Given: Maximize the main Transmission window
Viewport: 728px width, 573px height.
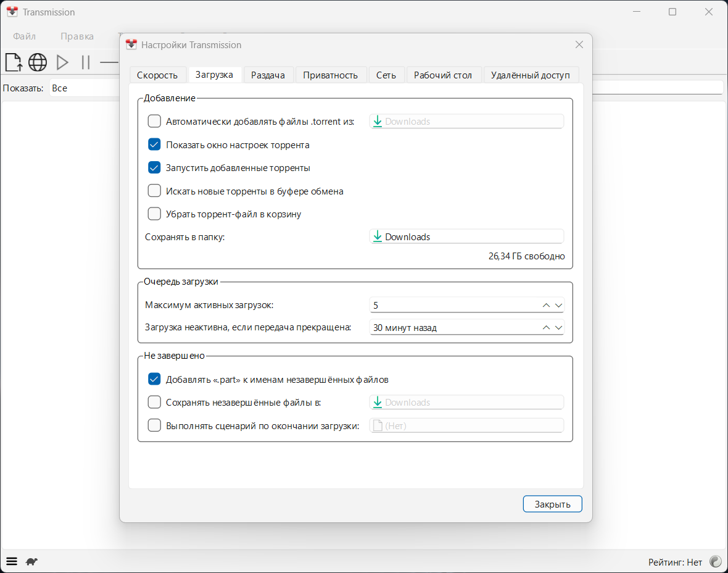Looking at the screenshot, I should (672, 12).
